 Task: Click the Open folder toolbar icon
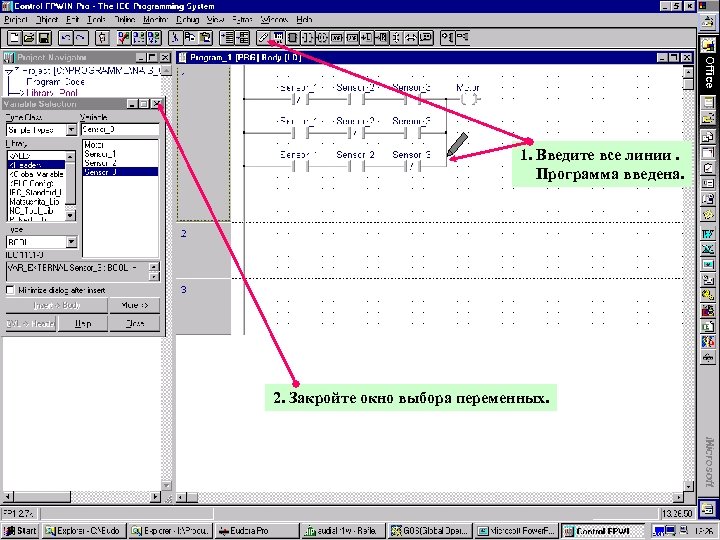tap(29, 38)
